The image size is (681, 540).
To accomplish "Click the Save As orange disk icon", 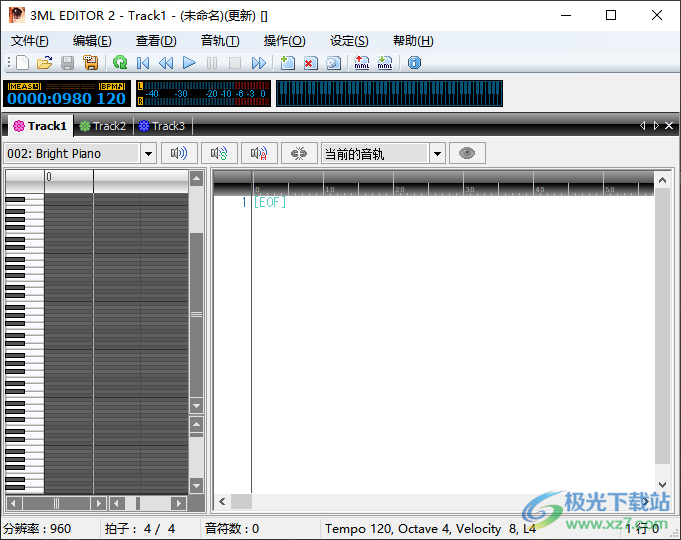I will (91, 63).
